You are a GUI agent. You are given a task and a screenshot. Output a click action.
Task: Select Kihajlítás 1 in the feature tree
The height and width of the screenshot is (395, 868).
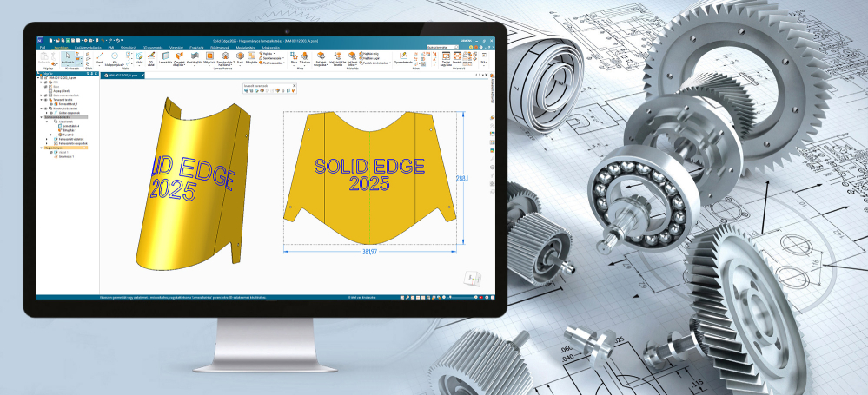[x=70, y=130]
